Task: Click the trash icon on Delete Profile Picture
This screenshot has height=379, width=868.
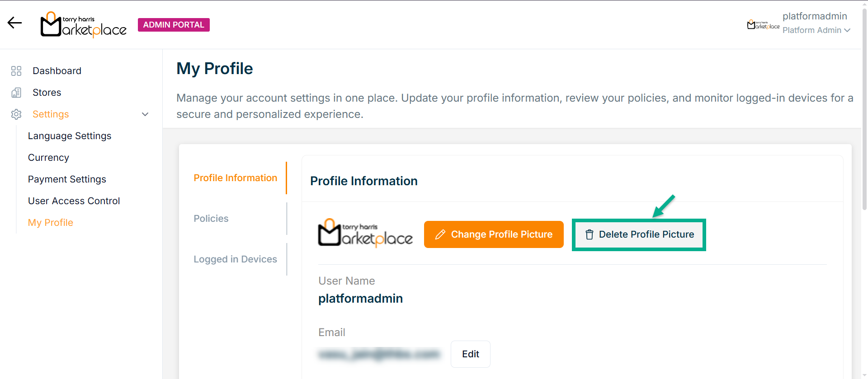Action: [x=589, y=234]
